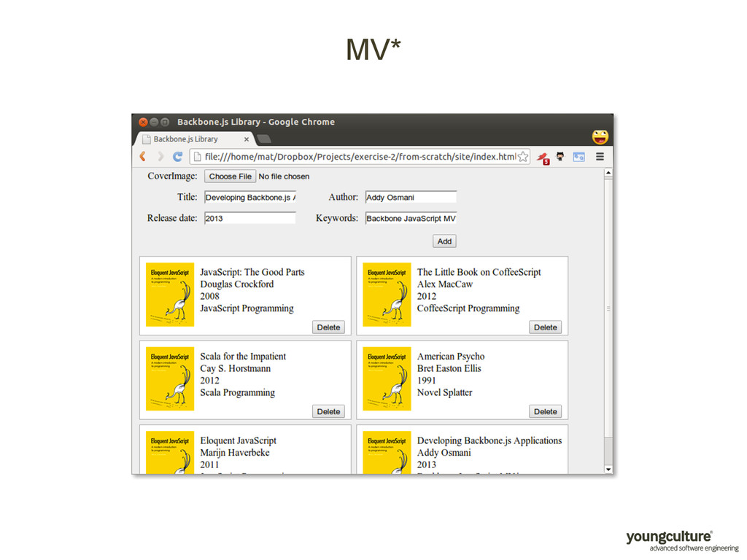Reload the page with the refresh icon
This screenshot has width=747, height=560.
point(178,157)
